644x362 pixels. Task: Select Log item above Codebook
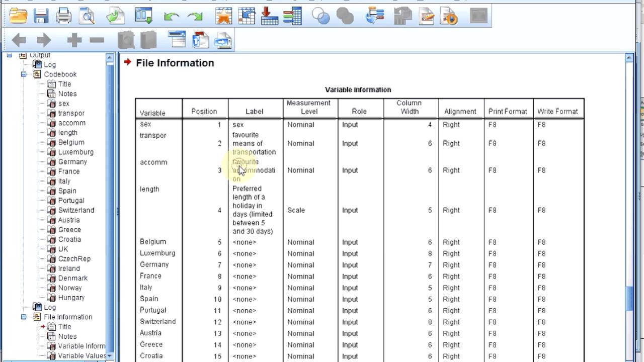click(50, 65)
